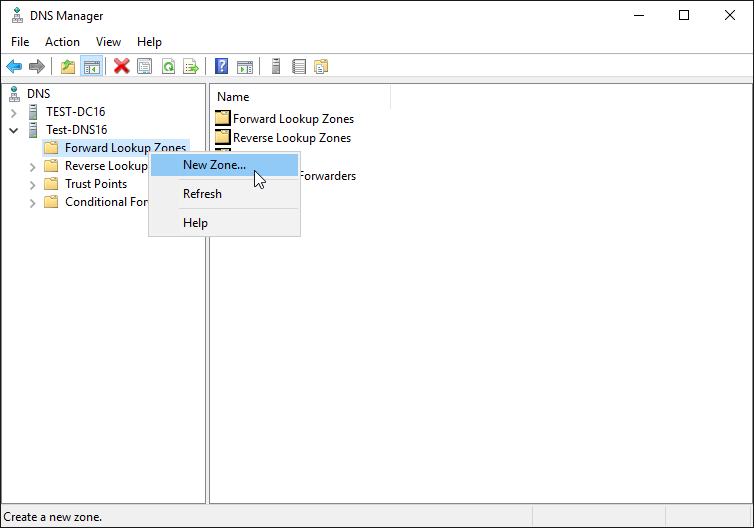
Task: Click the Forward Lookup Zones folder icon in the tree
Action: [51, 148]
